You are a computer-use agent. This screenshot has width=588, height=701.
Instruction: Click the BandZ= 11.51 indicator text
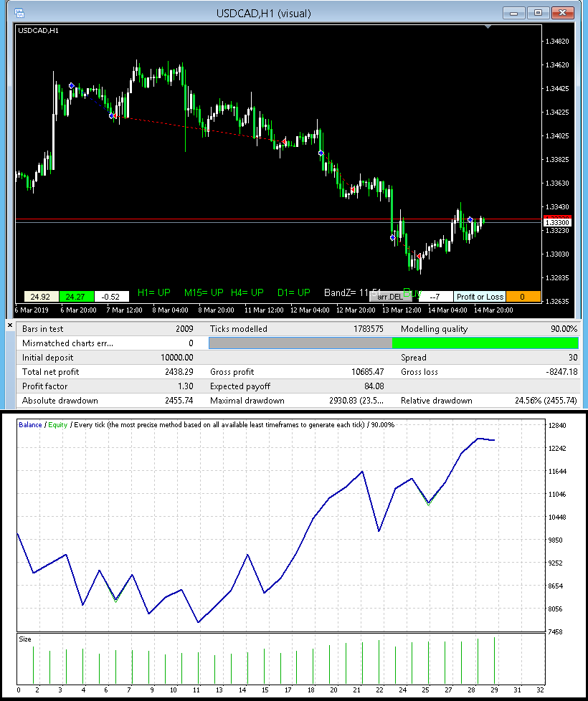coord(352,292)
